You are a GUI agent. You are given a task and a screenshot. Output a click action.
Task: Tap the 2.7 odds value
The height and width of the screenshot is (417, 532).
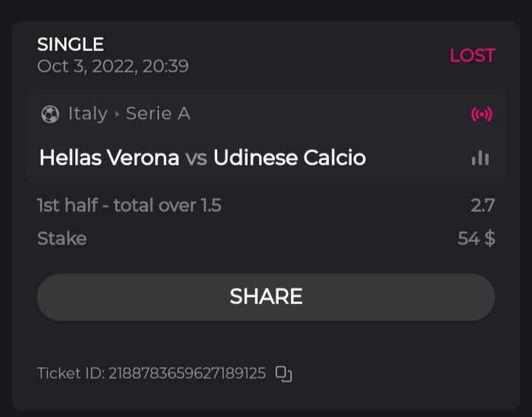[x=482, y=205]
